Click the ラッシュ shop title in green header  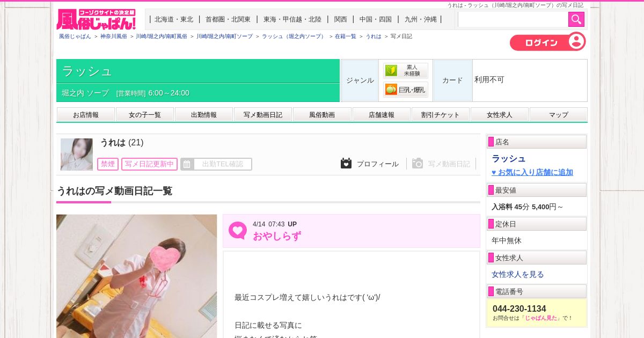point(87,71)
